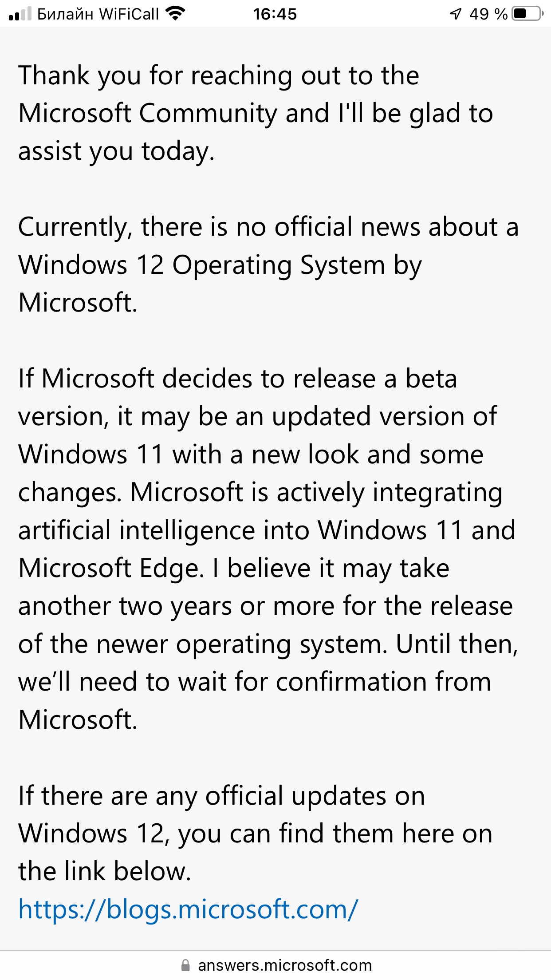Tap 'If Microsoft decides to release a beta'
Screen dimensions: 551x980
point(237,379)
